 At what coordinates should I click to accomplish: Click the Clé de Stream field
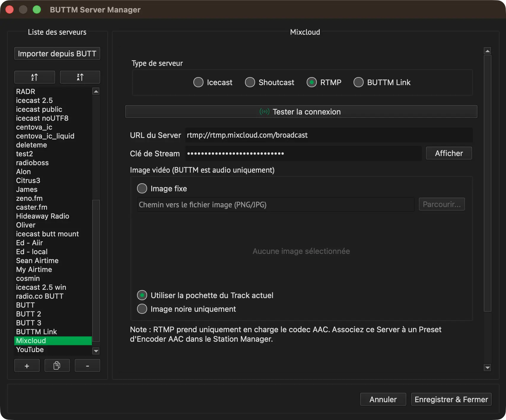[x=303, y=153]
